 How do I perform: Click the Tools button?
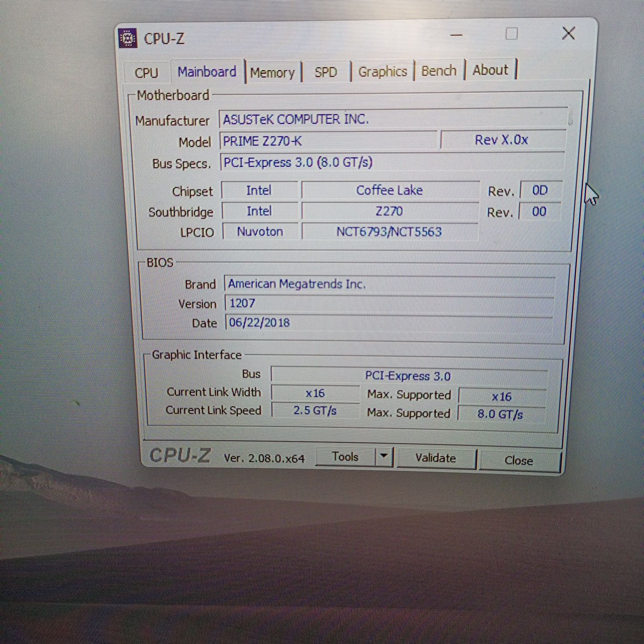(x=345, y=457)
